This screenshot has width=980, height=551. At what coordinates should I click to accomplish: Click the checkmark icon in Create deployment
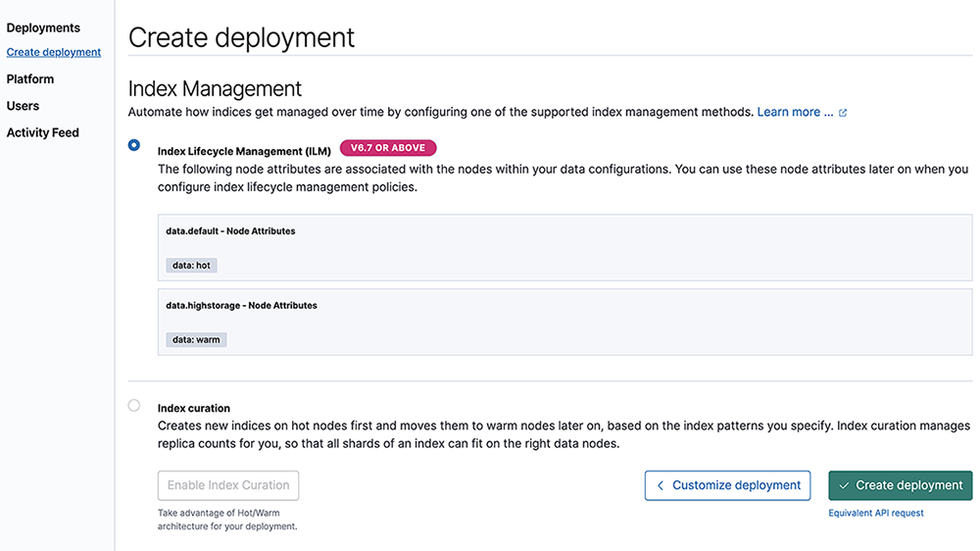point(844,485)
